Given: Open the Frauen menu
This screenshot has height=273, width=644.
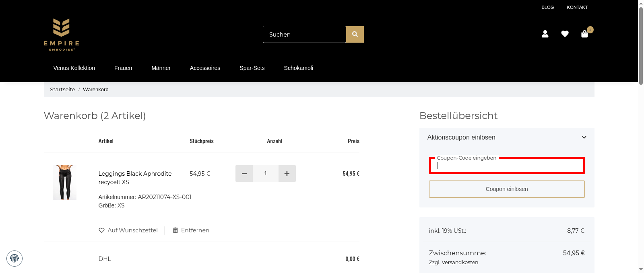Looking at the screenshot, I should click(123, 68).
